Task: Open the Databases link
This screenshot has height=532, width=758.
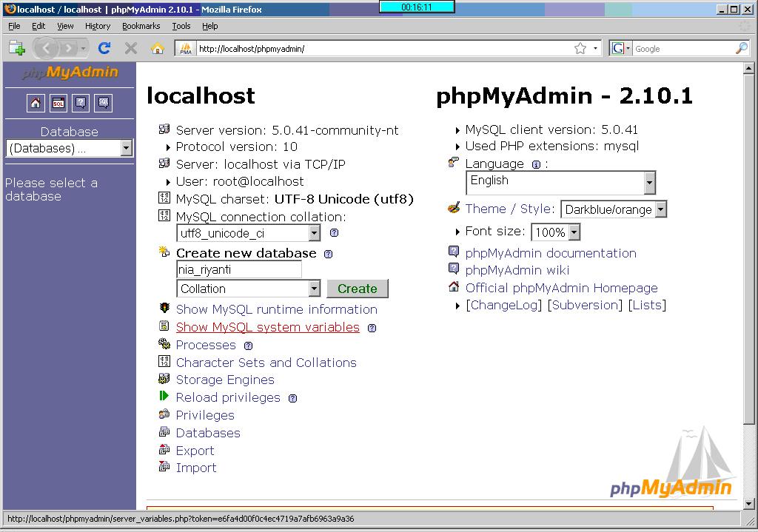Action: (x=208, y=432)
